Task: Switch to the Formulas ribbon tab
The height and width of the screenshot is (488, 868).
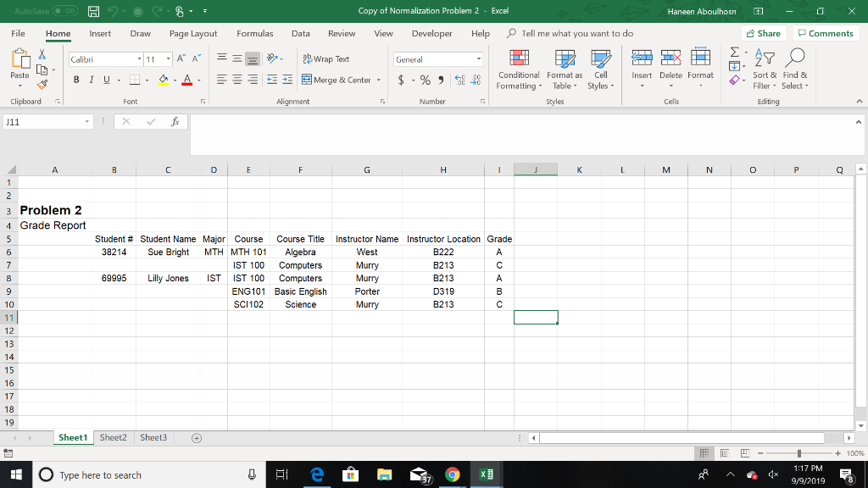Action: coord(255,34)
